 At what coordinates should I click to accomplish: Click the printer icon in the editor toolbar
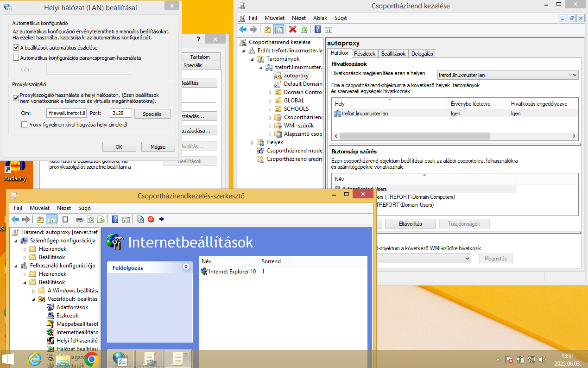80,219
